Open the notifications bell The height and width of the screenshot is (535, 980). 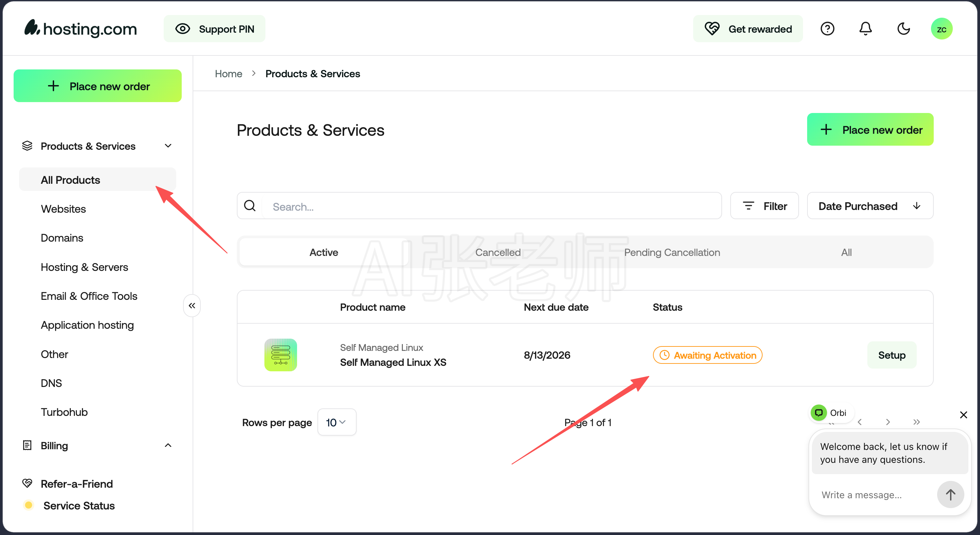865,29
